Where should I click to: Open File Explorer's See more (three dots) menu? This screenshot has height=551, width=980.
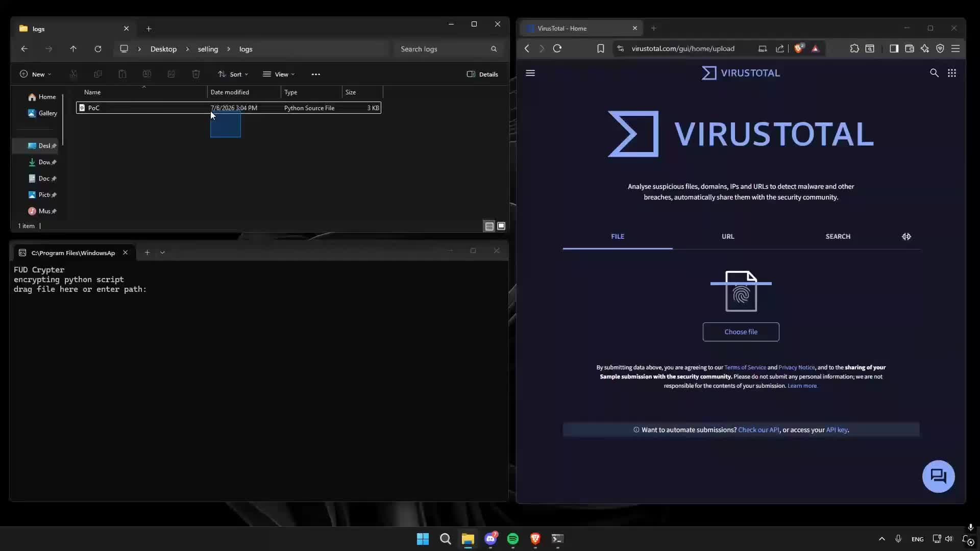click(316, 74)
